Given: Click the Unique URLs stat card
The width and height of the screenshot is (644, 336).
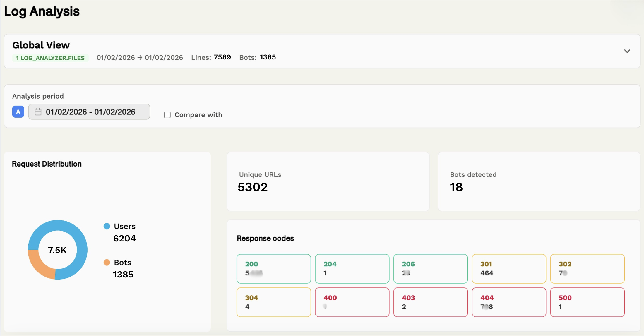Looking at the screenshot, I should 328,181.
